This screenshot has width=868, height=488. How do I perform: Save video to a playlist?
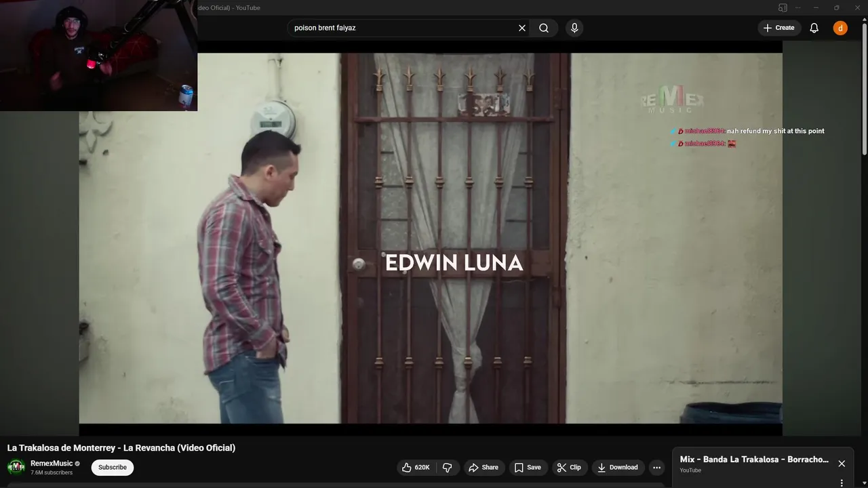click(528, 468)
